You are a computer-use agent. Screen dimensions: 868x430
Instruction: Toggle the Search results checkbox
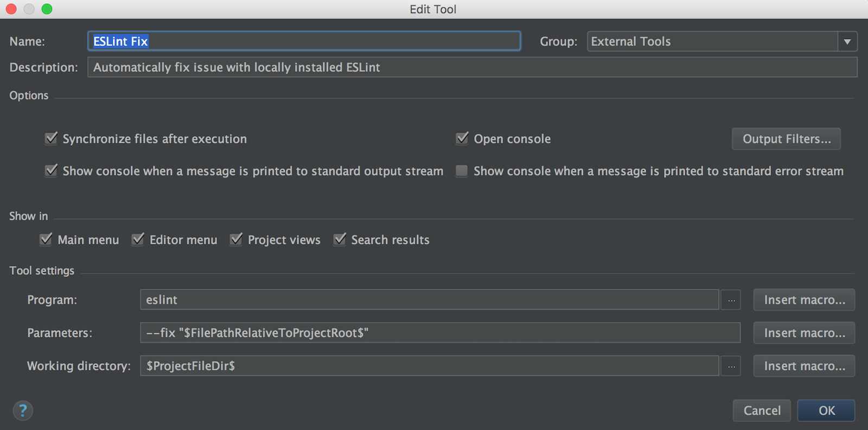coord(340,239)
